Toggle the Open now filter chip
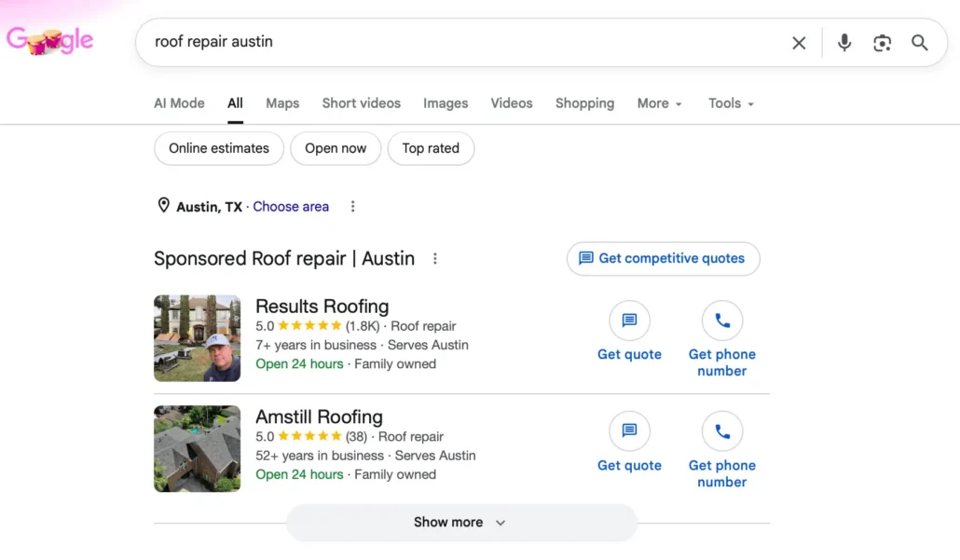 point(336,149)
